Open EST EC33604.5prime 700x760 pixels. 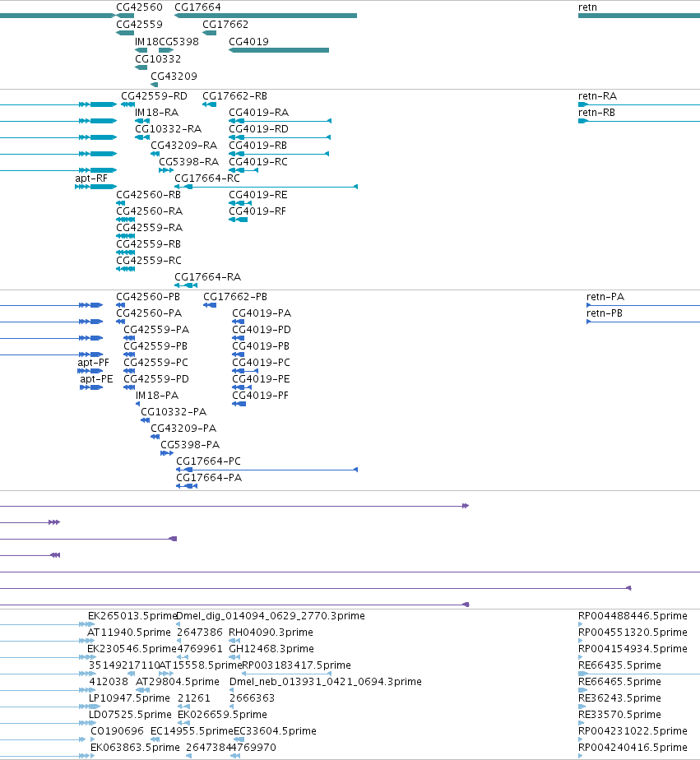coord(275,731)
